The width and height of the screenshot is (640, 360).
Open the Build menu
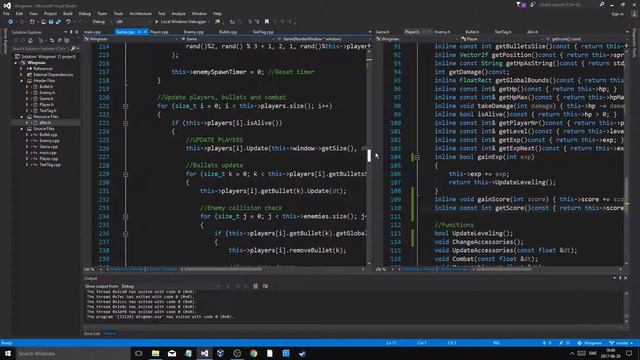(x=67, y=13)
